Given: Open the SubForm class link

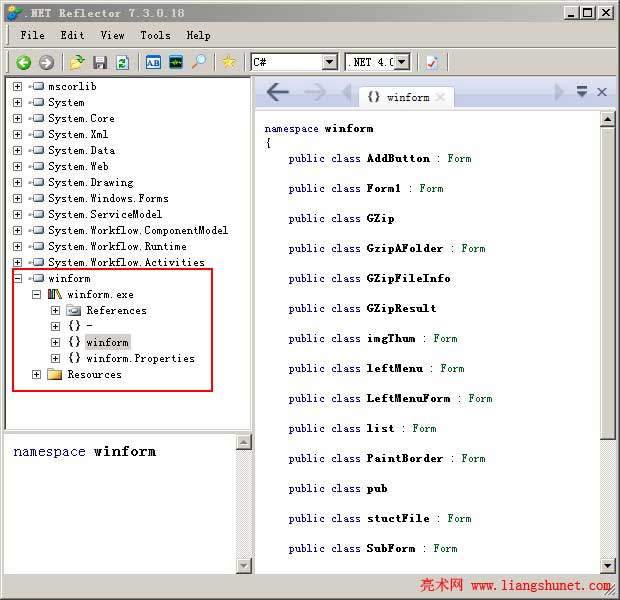Looking at the screenshot, I should point(391,548).
